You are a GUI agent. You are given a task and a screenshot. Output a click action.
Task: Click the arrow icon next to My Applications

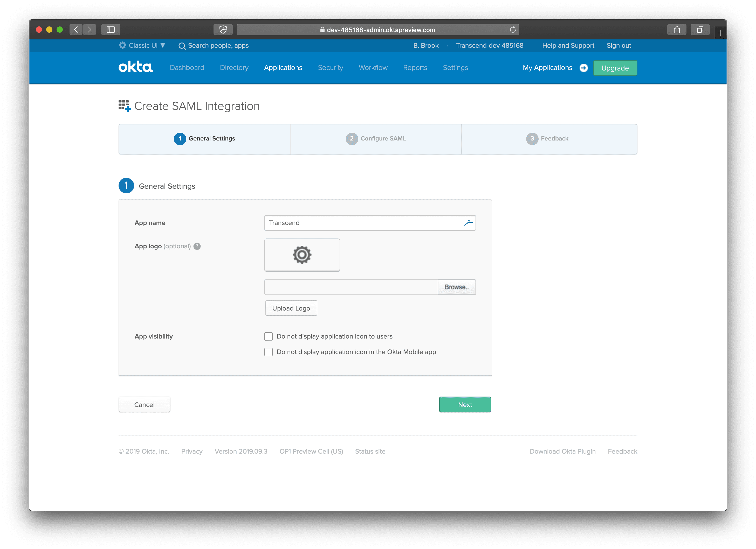pyautogui.click(x=583, y=68)
